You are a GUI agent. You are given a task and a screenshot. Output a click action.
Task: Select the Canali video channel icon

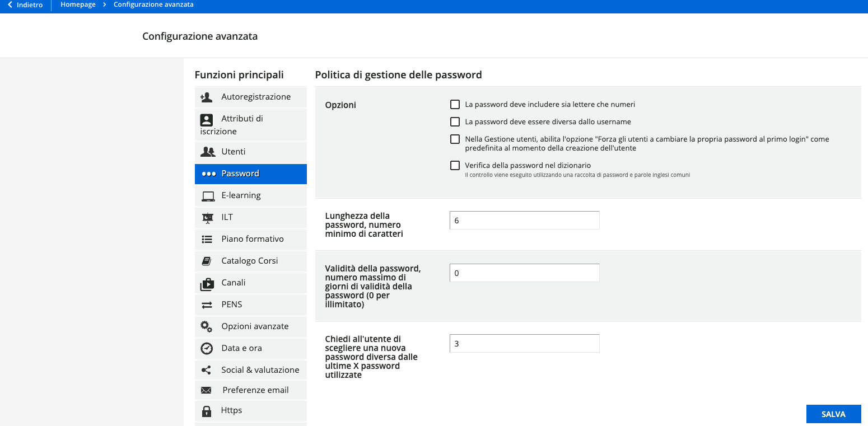(206, 283)
